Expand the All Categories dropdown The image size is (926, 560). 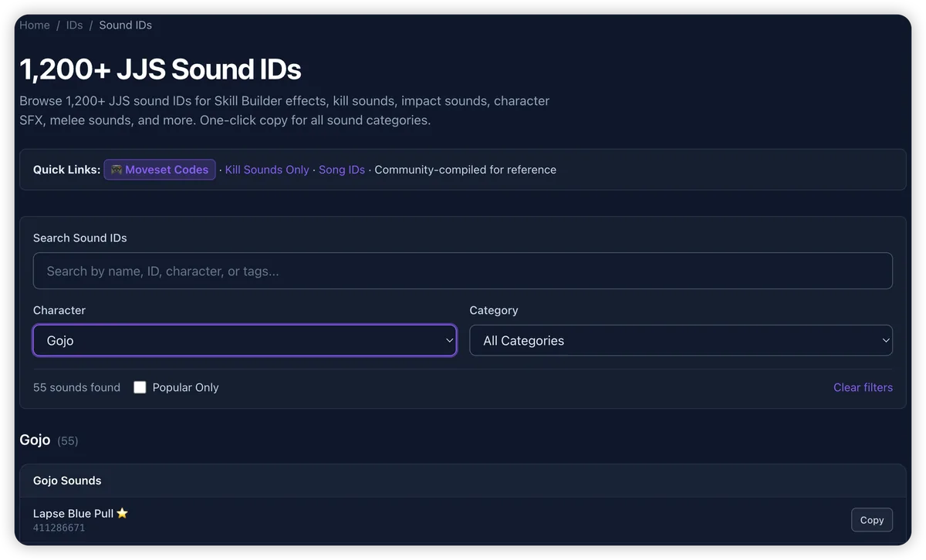(x=681, y=340)
